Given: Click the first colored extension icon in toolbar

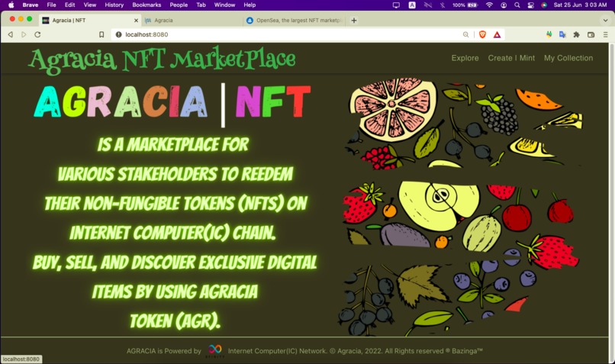Looking at the screenshot, I should pyautogui.click(x=549, y=34).
